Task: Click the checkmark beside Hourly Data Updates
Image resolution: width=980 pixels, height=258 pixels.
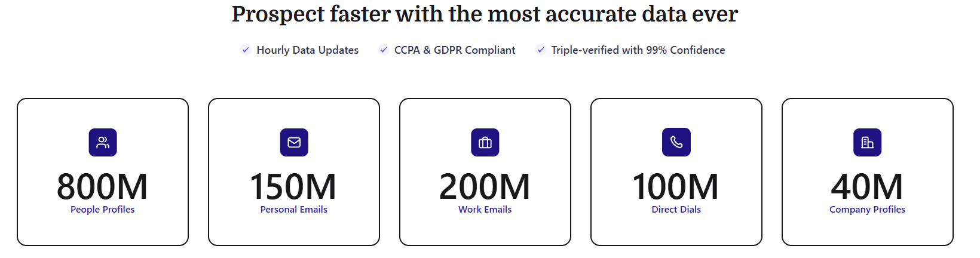Action: (246, 50)
